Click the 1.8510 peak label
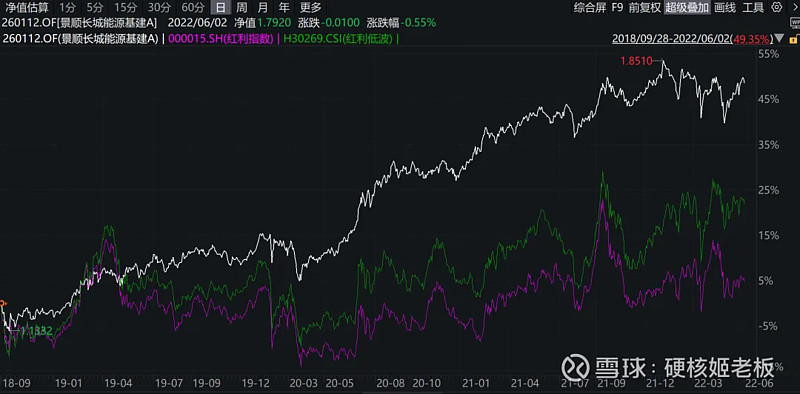 (636, 61)
